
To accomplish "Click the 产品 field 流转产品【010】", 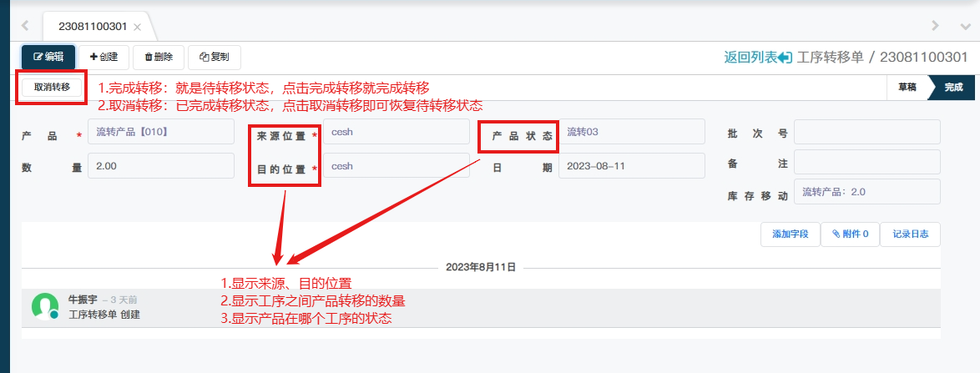I will pyautogui.click(x=160, y=132).
